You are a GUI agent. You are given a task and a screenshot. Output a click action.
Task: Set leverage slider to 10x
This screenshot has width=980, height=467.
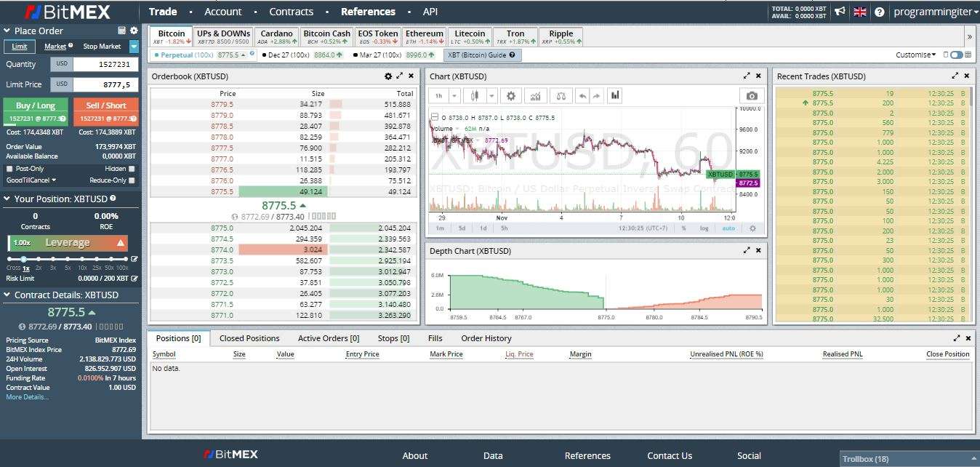tap(83, 260)
